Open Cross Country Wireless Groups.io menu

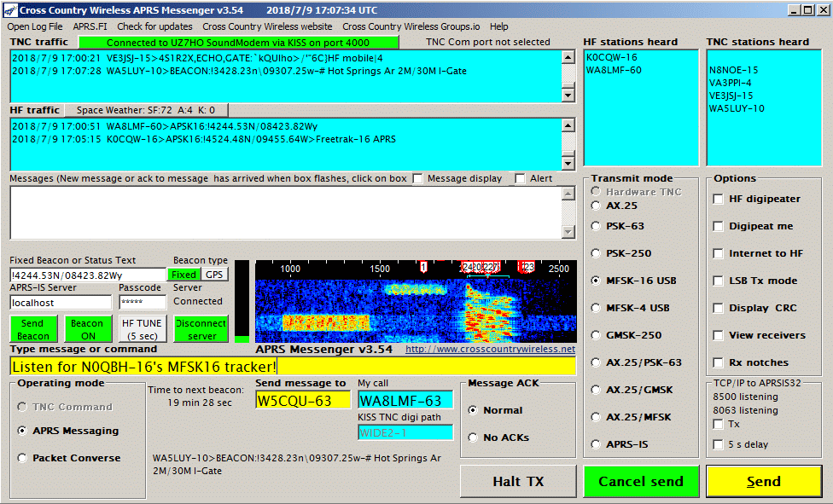(x=411, y=26)
